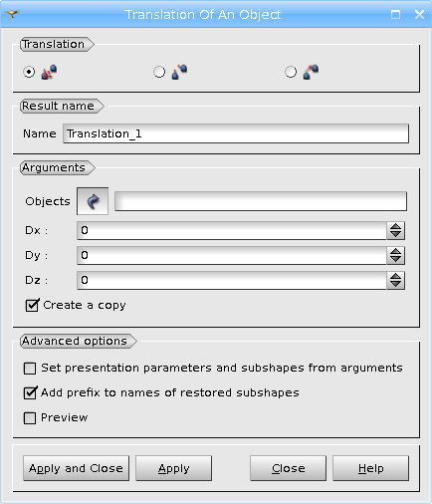Enable the Preview checkbox
The width and height of the screenshot is (432, 504).
point(30,418)
